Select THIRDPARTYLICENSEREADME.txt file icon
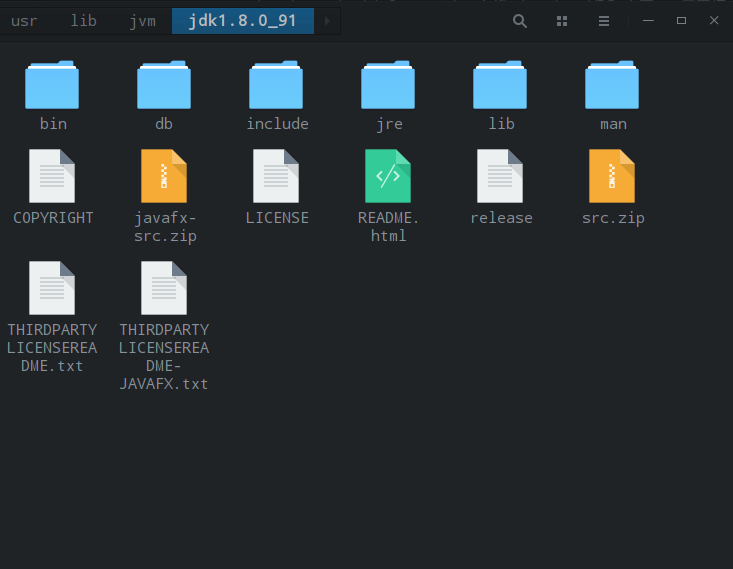 [x=52, y=288]
